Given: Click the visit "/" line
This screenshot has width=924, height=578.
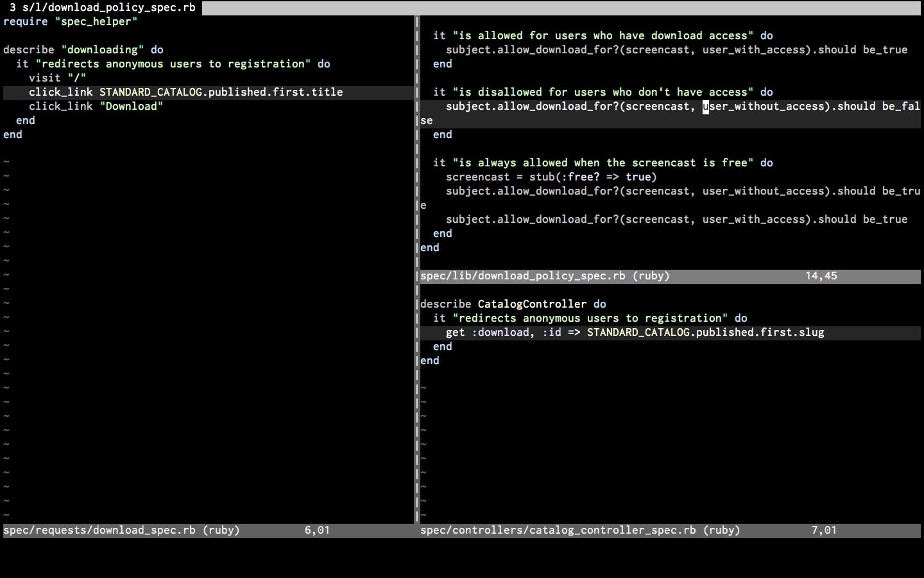Looking at the screenshot, I should click(58, 78).
